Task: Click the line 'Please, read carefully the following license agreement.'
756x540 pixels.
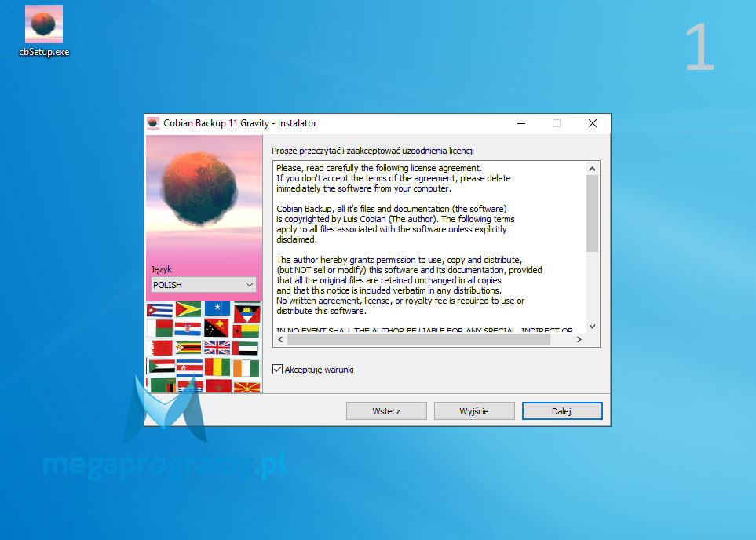Action: (379, 168)
